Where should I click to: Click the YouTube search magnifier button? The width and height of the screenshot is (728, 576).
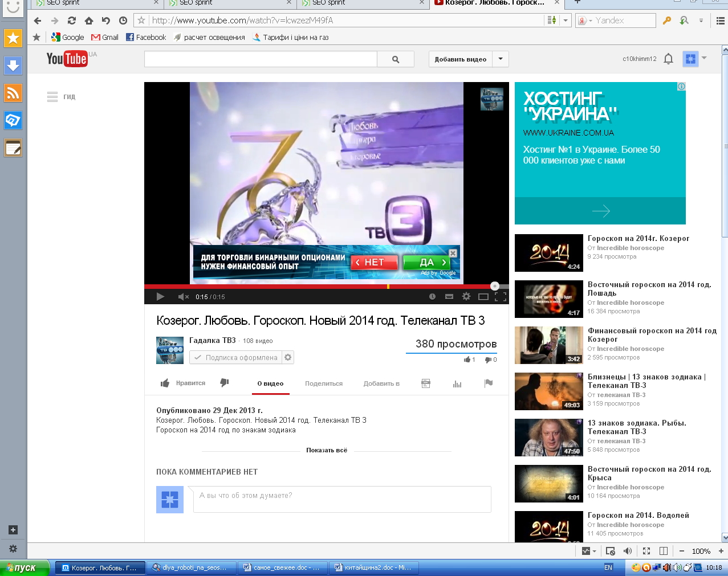(x=396, y=59)
